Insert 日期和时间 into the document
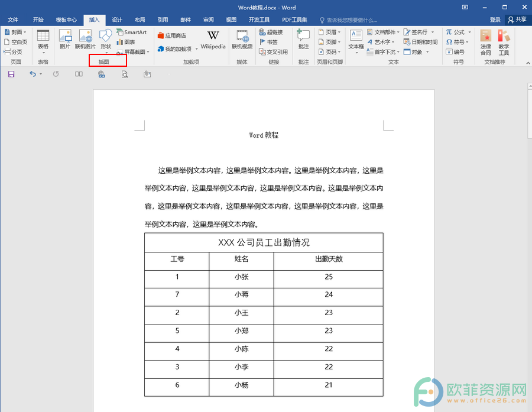Image resolution: width=532 pixels, height=412 pixels. [420, 42]
